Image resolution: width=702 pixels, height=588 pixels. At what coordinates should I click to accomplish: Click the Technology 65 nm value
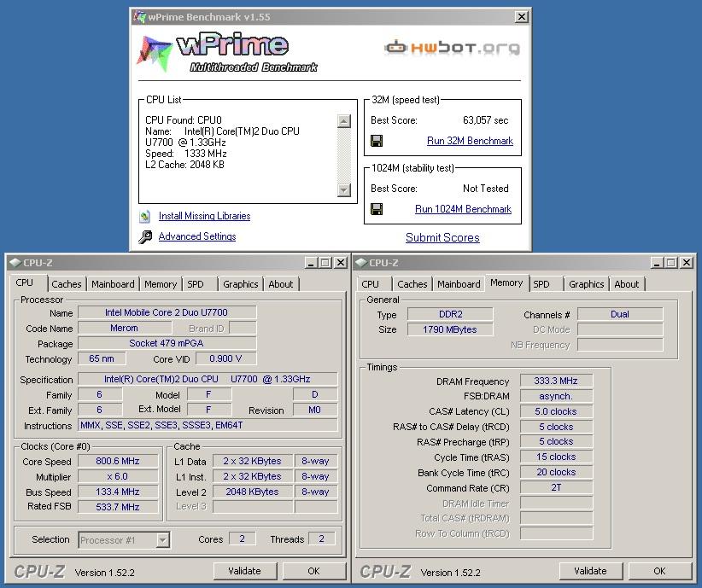pos(102,358)
